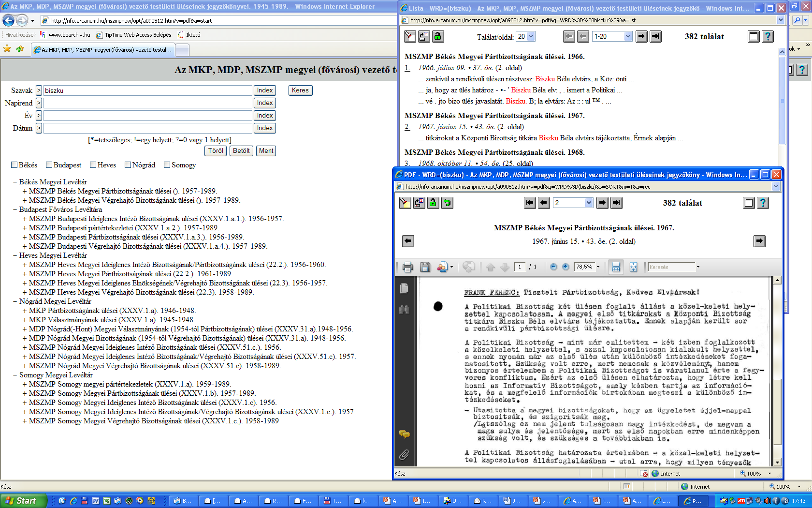Go to next results page in Lista window

[641, 36]
